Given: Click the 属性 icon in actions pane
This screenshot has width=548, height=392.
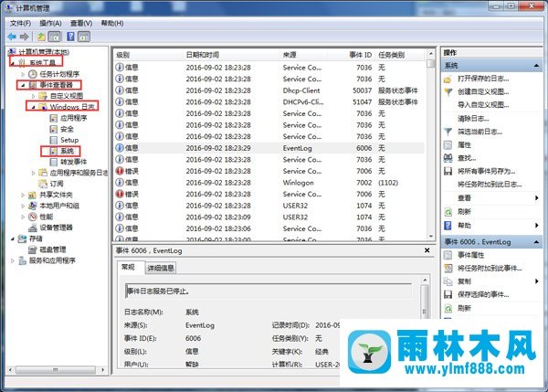Looking at the screenshot, I should [x=448, y=144].
